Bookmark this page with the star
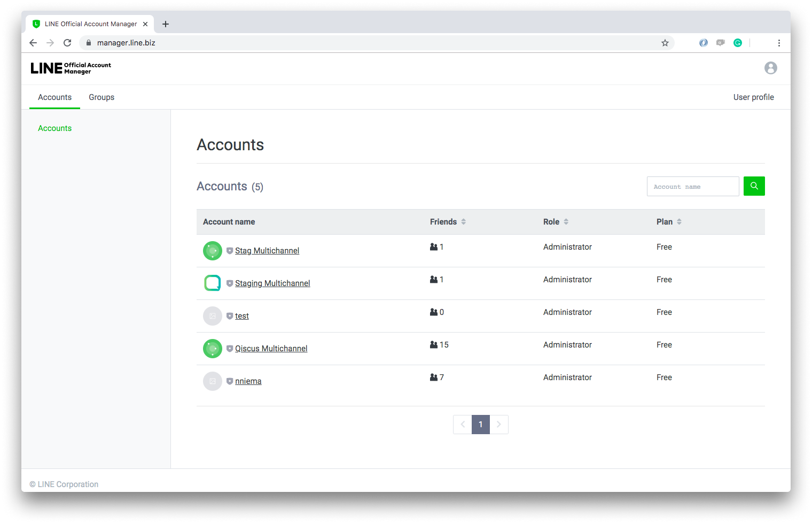The height and width of the screenshot is (524, 812). click(665, 43)
